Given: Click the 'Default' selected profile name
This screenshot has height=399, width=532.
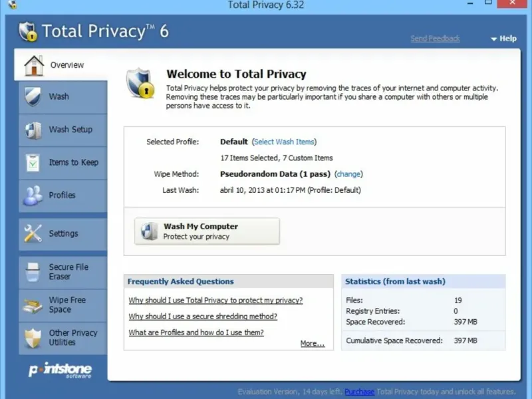Looking at the screenshot, I should pyautogui.click(x=234, y=142).
